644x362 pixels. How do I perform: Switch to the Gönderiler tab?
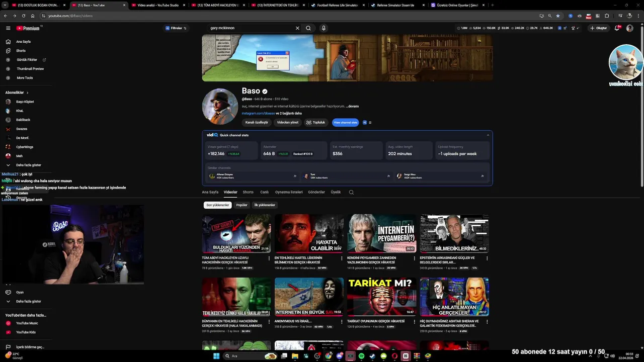coord(316,192)
